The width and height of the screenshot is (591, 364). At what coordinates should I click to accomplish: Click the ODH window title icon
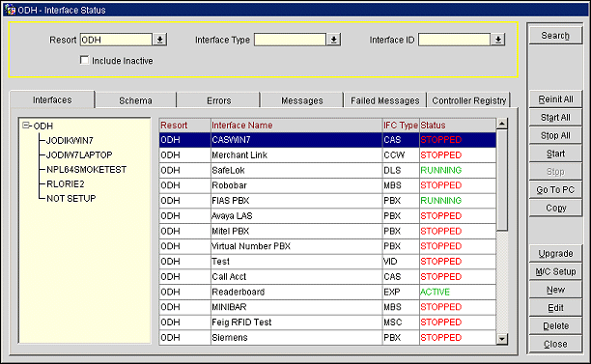point(11,10)
